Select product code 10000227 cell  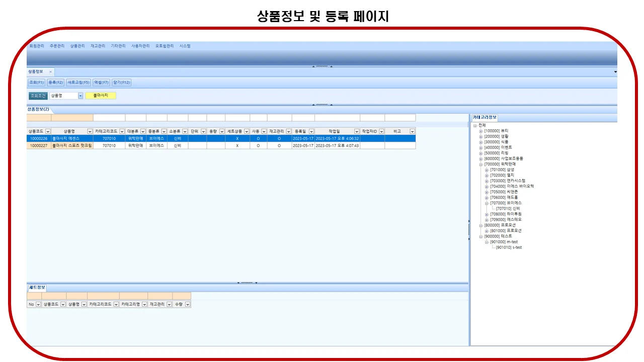pos(39,146)
